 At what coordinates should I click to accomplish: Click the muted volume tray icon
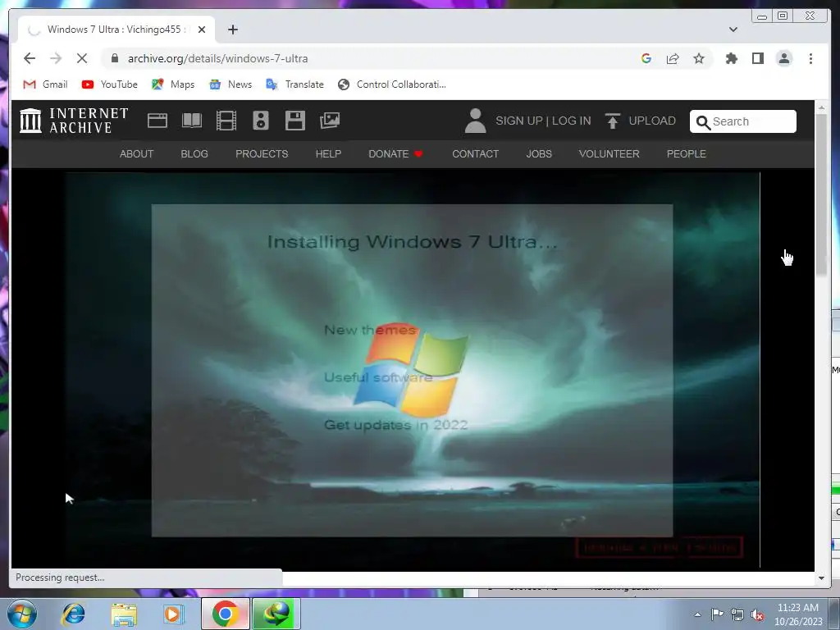[x=757, y=614]
